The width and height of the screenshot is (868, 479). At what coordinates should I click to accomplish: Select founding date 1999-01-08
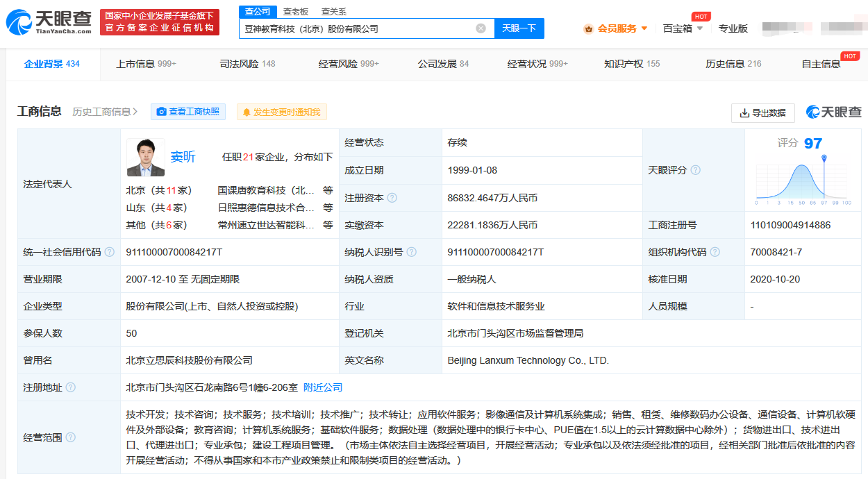(472, 170)
